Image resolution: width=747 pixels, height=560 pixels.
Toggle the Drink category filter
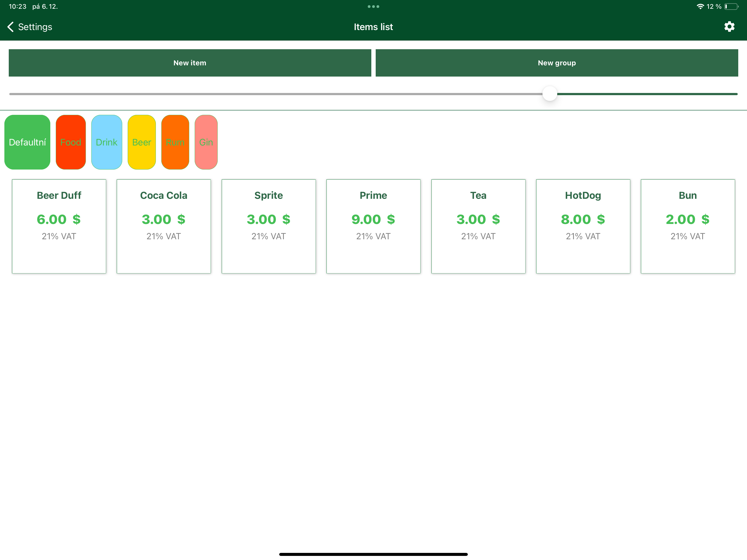[106, 142]
